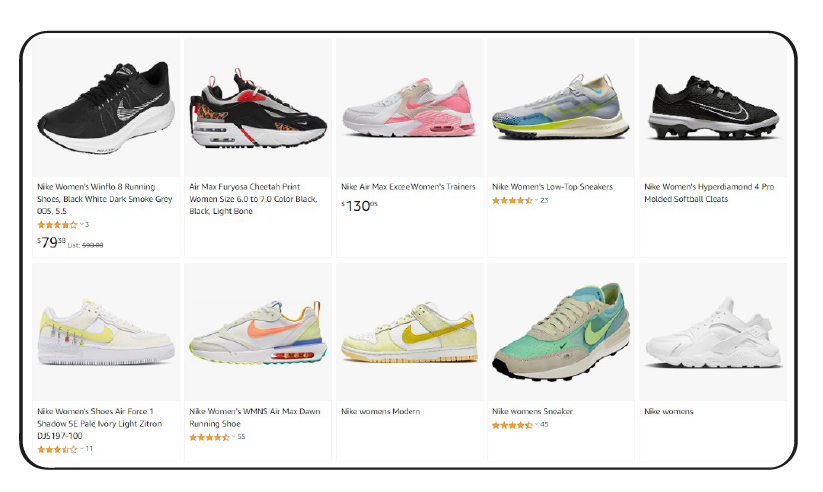Follow the Air Max Furyosa Cheetah Print title link

[254, 199]
